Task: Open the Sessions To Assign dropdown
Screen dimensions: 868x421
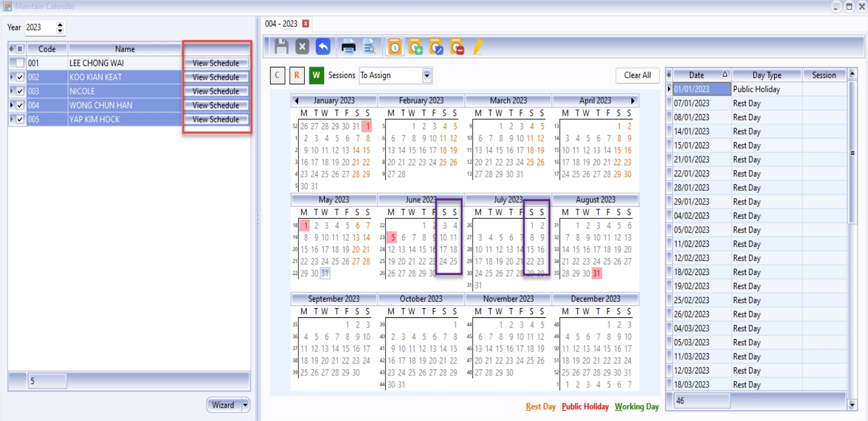Action: pos(426,75)
